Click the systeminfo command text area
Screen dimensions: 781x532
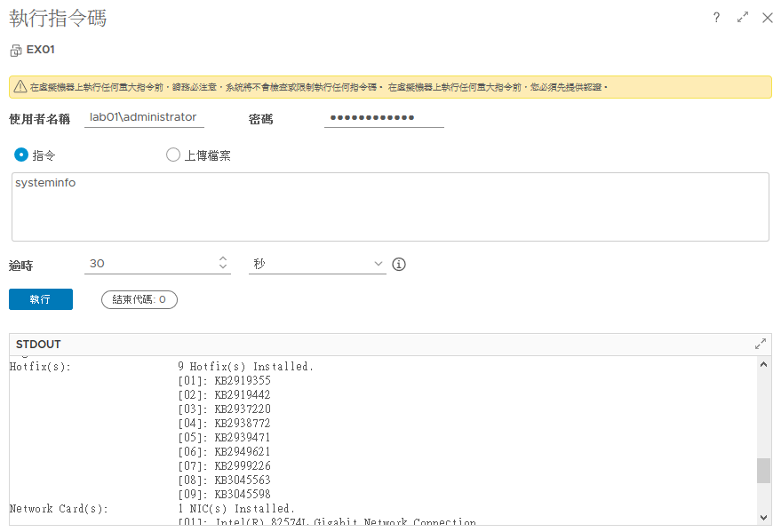pyautogui.click(x=389, y=206)
